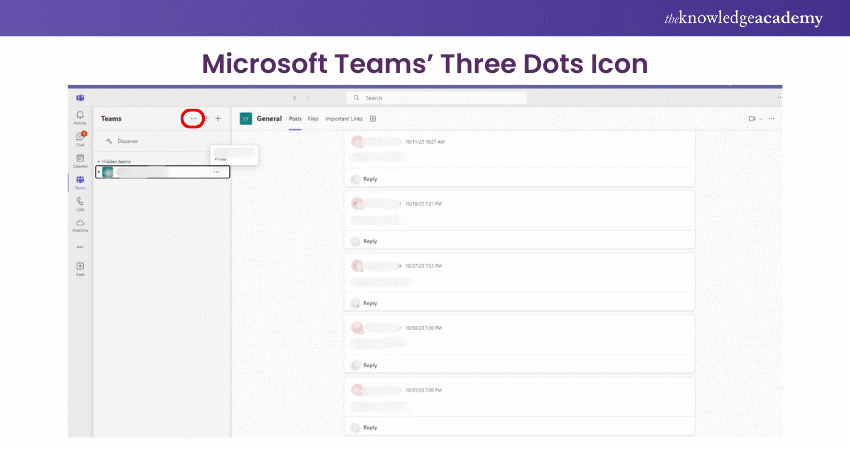
Task: Show more apps via sidebar ellipsis
Action: tap(80, 246)
